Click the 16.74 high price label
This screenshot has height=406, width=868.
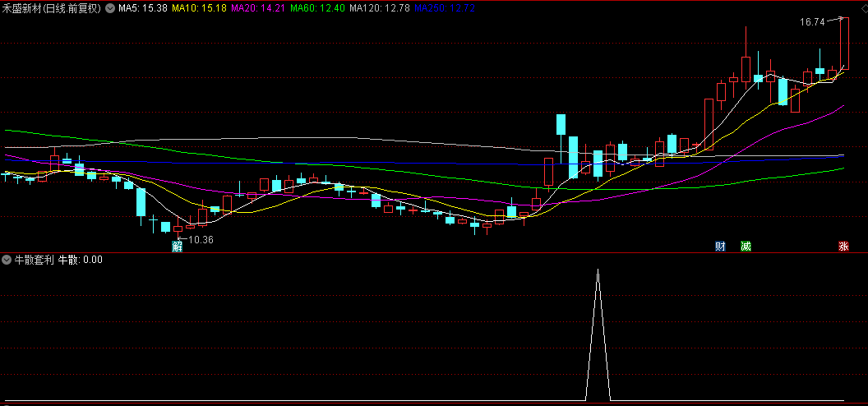point(813,22)
